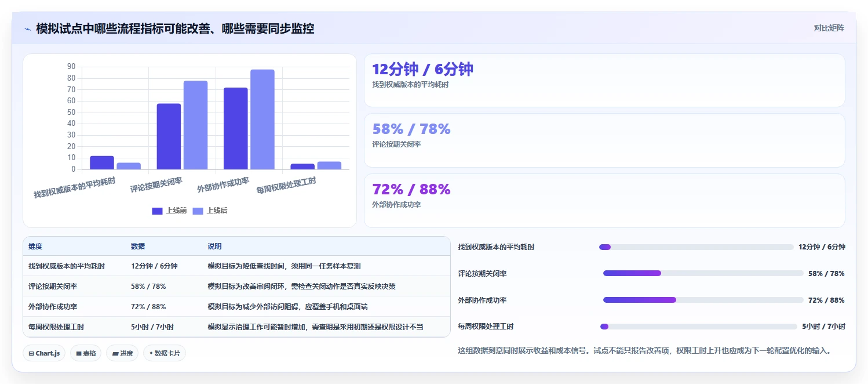
Task: Click progress value 5小时 / 7小时
Action: point(823,327)
